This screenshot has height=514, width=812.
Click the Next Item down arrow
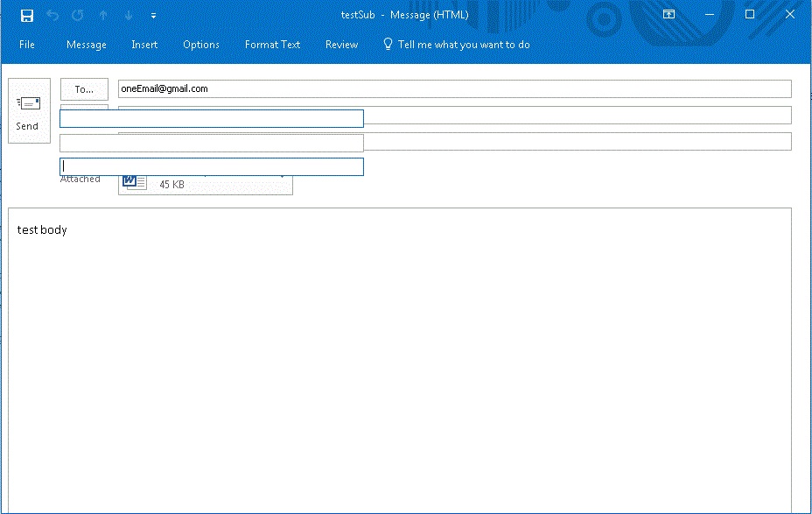[x=128, y=15]
